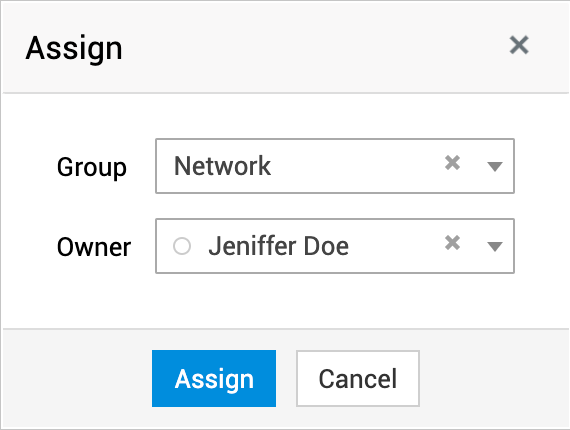Select the Jeniffer Doe owner value
Viewport: 570px width, 430px height.
(278, 246)
